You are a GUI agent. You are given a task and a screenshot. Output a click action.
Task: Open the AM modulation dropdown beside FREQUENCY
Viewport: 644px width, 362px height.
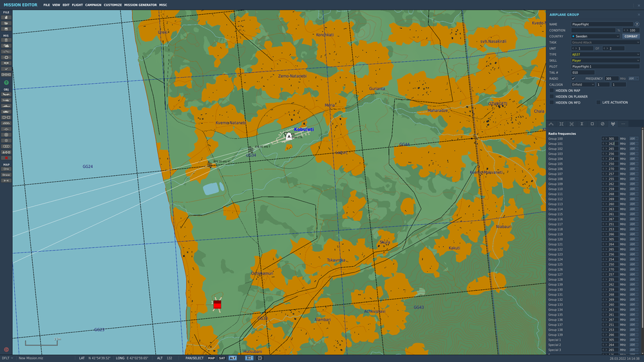(x=633, y=79)
